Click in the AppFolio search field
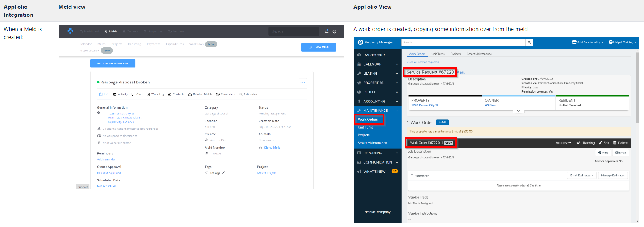 coord(464,42)
